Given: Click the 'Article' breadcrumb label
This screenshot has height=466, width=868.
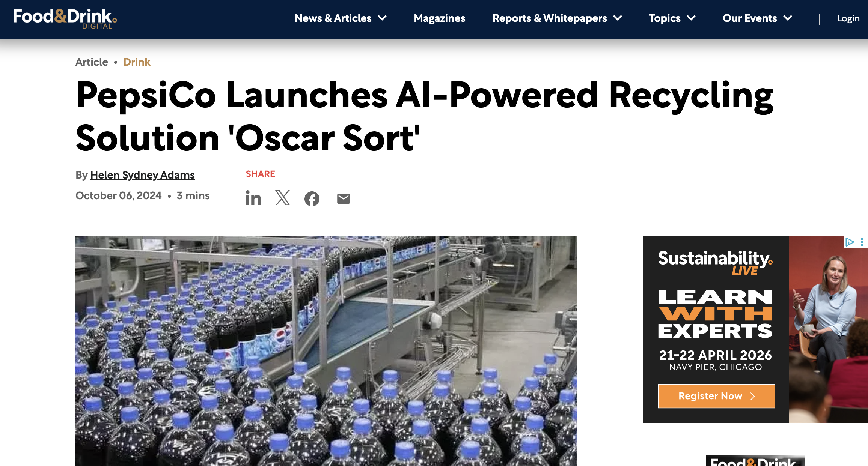Looking at the screenshot, I should (x=92, y=62).
